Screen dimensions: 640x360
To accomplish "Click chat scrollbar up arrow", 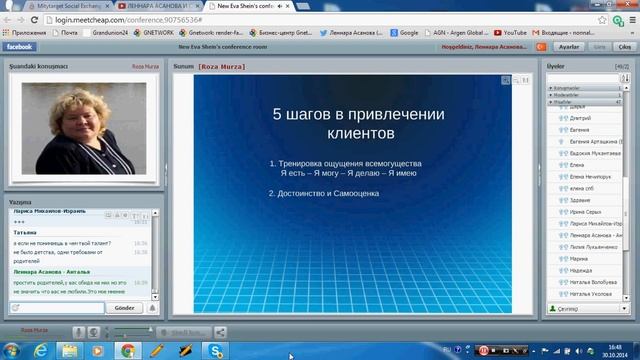I will tap(155, 213).
